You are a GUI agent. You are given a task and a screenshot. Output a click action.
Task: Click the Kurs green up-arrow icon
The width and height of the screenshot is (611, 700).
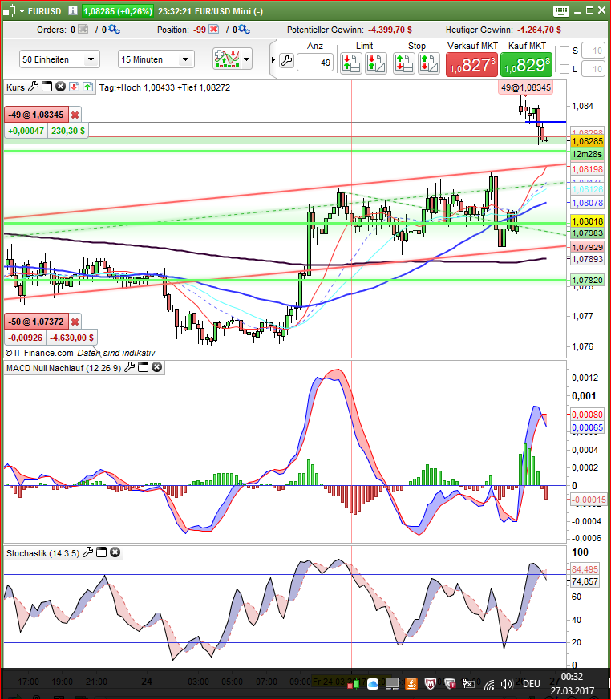[88, 87]
